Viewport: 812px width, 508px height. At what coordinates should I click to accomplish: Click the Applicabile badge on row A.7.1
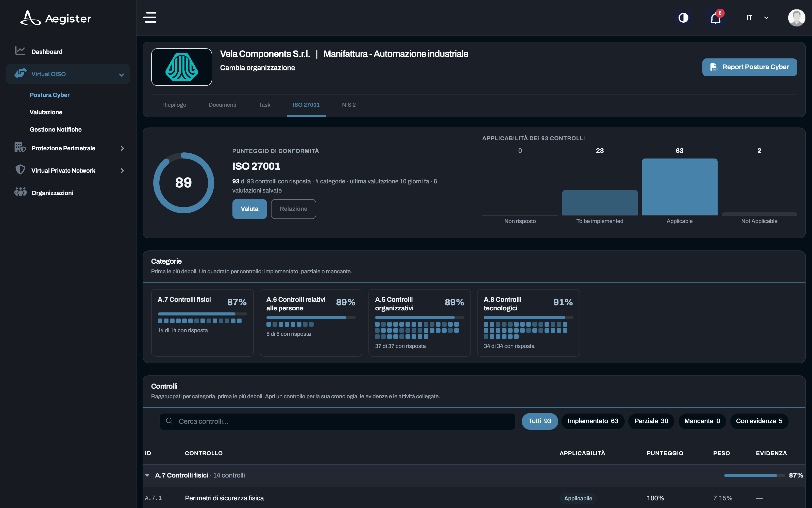(x=578, y=498)
